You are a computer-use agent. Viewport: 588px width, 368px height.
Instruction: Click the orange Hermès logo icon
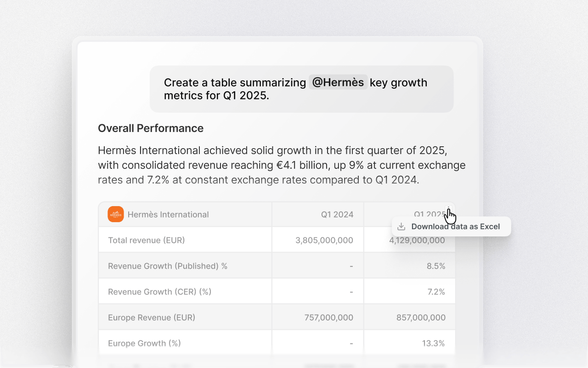(x=116, y=214)
